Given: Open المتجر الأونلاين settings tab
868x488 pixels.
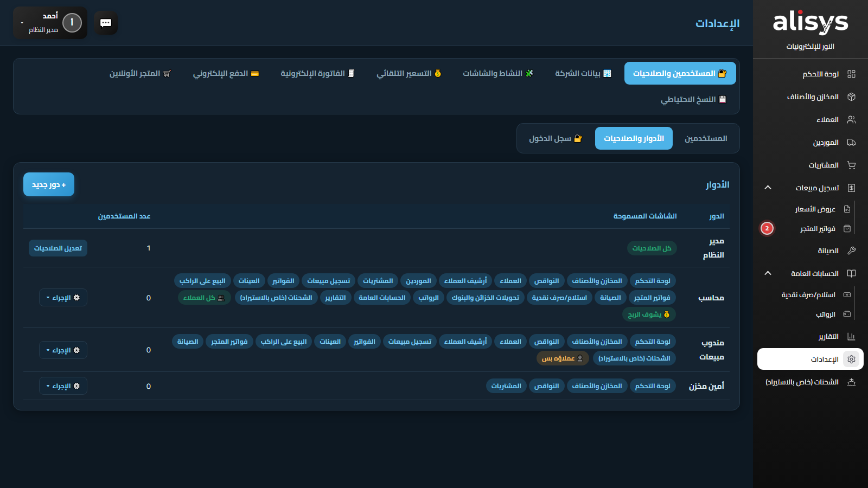Looking at the screenshot, I should tap(140, 73).
